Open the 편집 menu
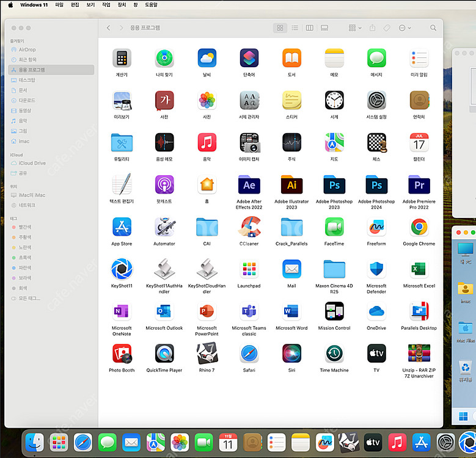This screenshot has width=476, height=458. [x=75, y=5]
